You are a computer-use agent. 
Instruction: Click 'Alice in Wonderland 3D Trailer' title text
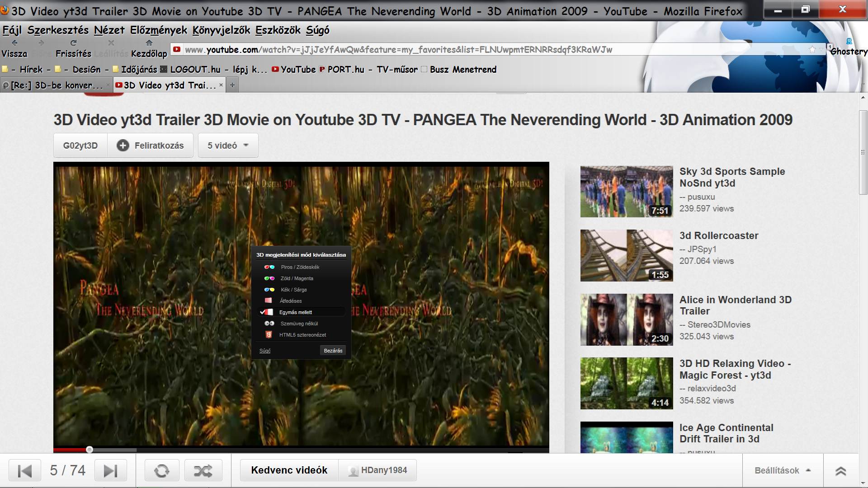point(736,305)
